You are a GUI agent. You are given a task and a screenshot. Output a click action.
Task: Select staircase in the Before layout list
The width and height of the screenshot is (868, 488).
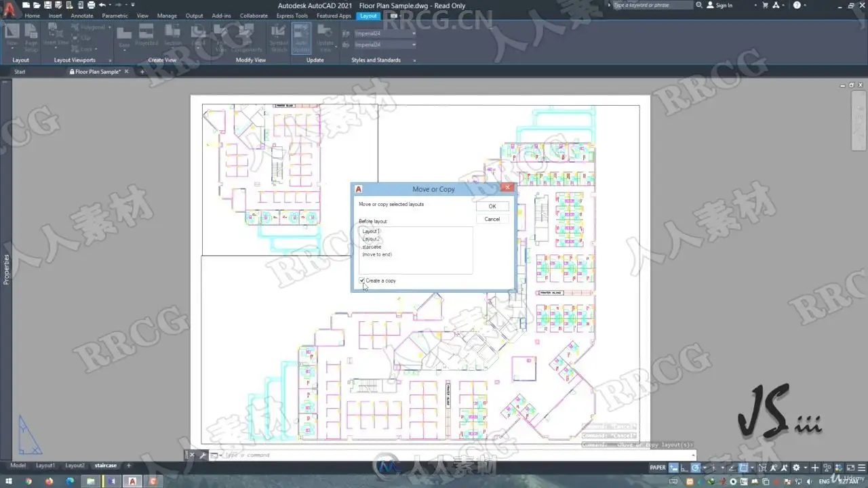tap(372, 247)
